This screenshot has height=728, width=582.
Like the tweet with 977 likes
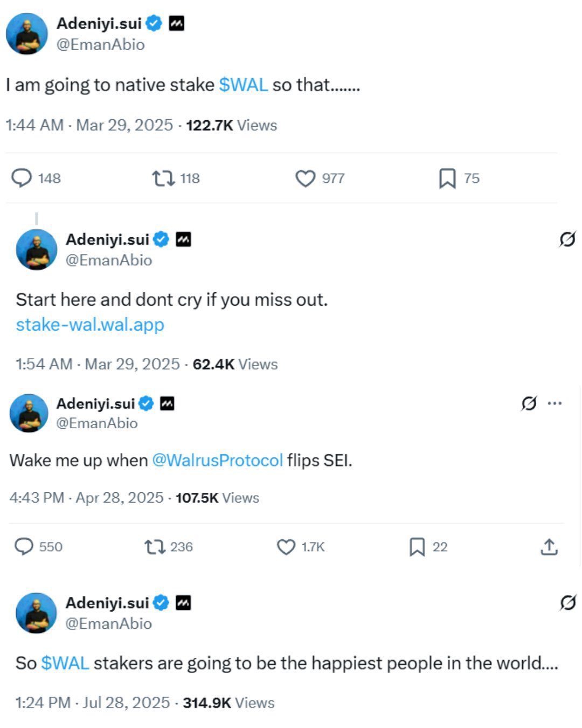point(305,178)
